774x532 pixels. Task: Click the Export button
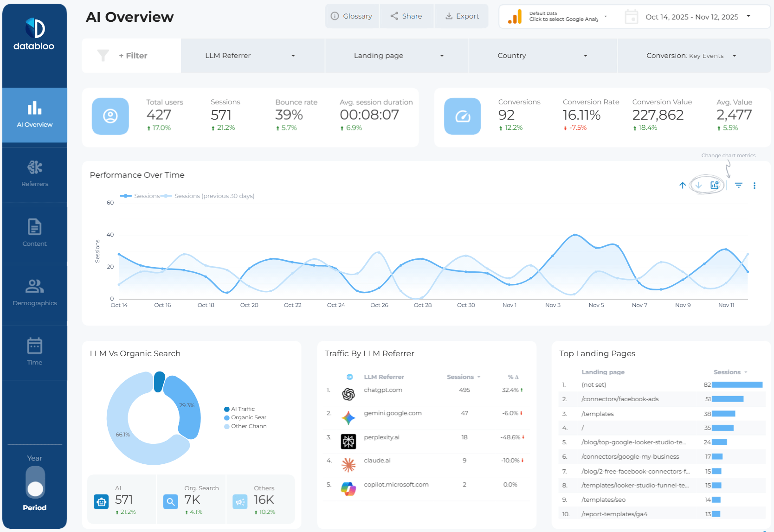point(461,16)
